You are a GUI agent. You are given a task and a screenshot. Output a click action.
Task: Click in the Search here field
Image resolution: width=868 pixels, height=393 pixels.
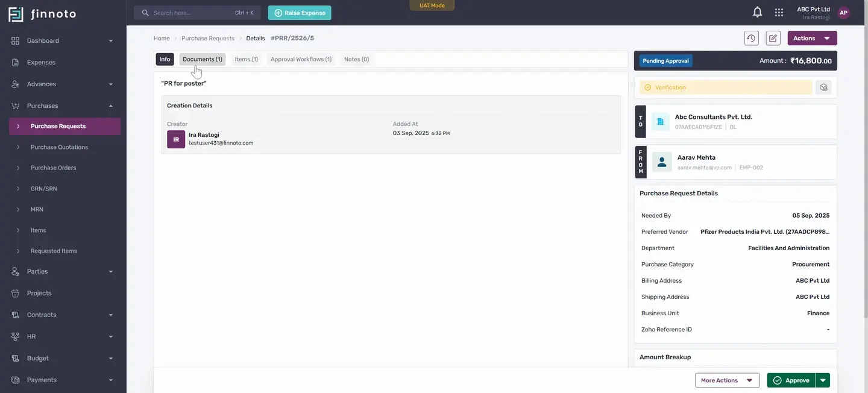(x=197, y=13)
